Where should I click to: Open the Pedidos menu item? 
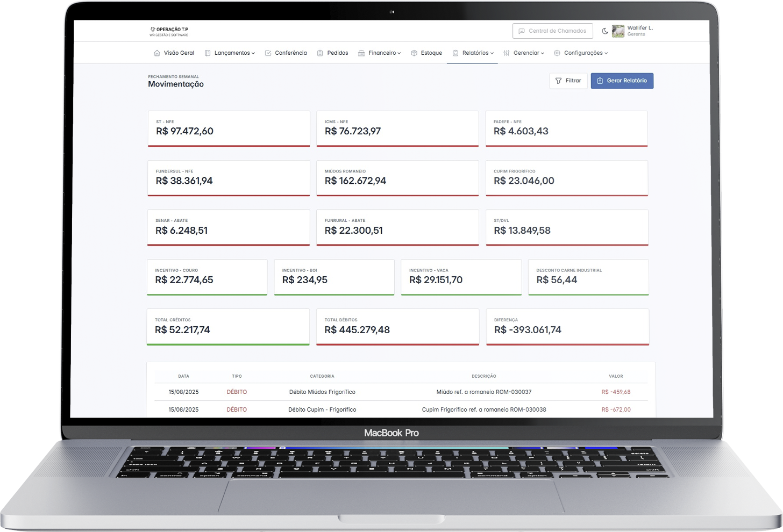click(337, 53)
